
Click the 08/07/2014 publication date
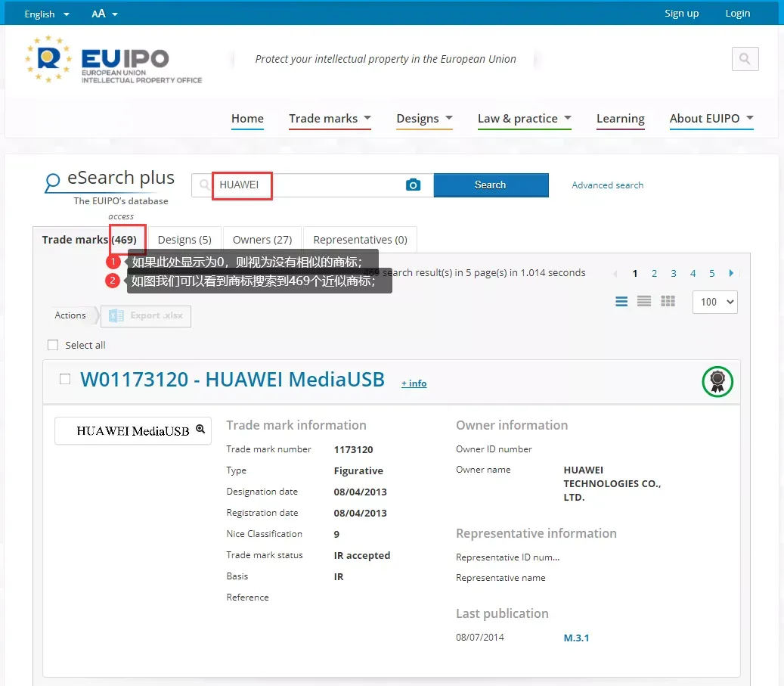(480, 638)
